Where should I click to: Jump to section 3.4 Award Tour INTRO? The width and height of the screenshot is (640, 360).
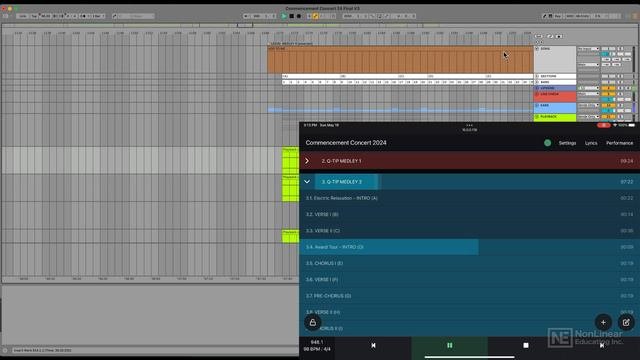point(469,247)
